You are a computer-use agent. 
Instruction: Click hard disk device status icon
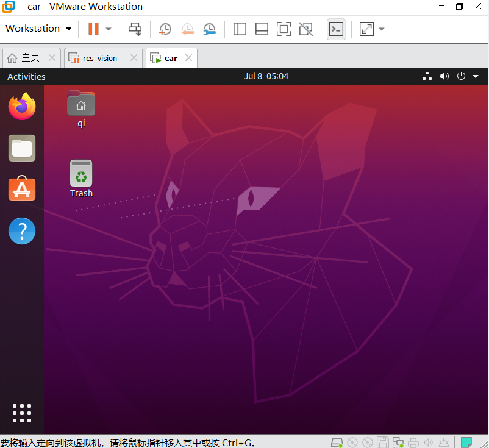(337, 443)
